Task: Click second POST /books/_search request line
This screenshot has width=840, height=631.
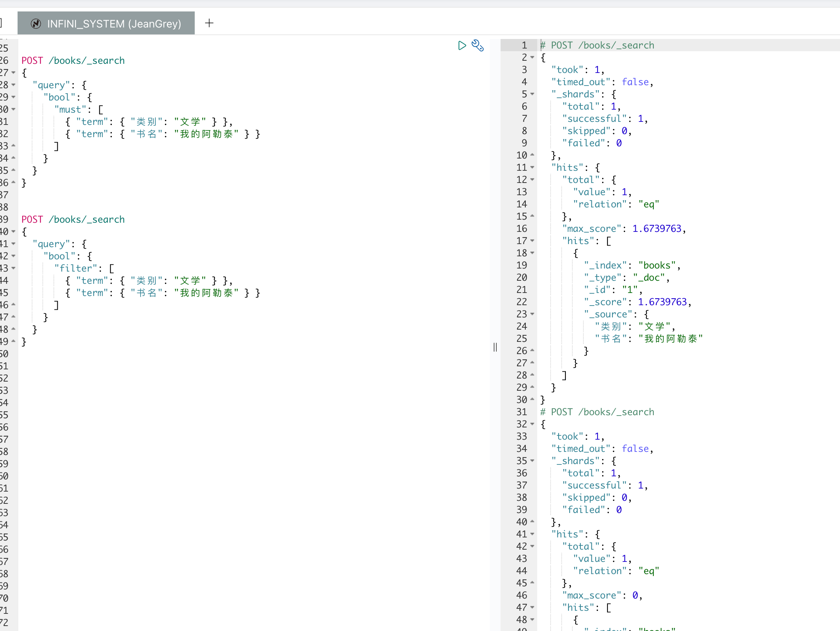Action: pos(73,220)
